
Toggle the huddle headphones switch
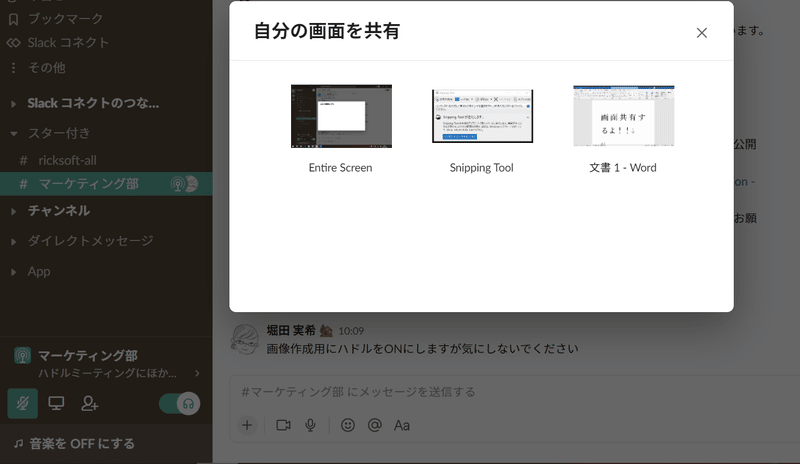[180, 404]
